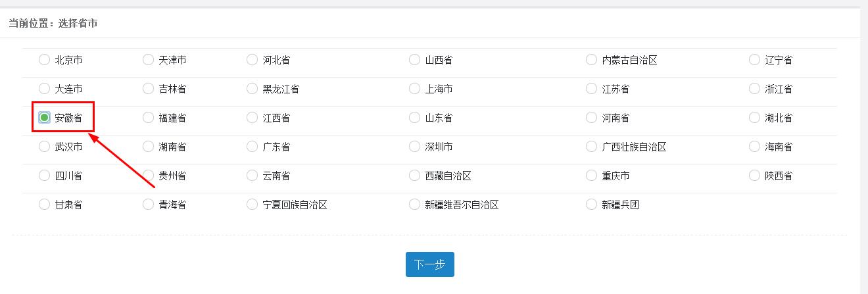Image resolution: width=868 pixels, height=294 pixels.
Task: Click the selected 安徽省 radio button
Action: tap(44, 118)
